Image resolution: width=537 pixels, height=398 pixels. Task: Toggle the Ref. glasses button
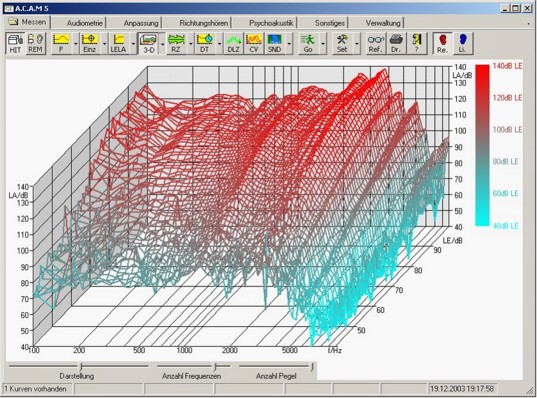375,43
